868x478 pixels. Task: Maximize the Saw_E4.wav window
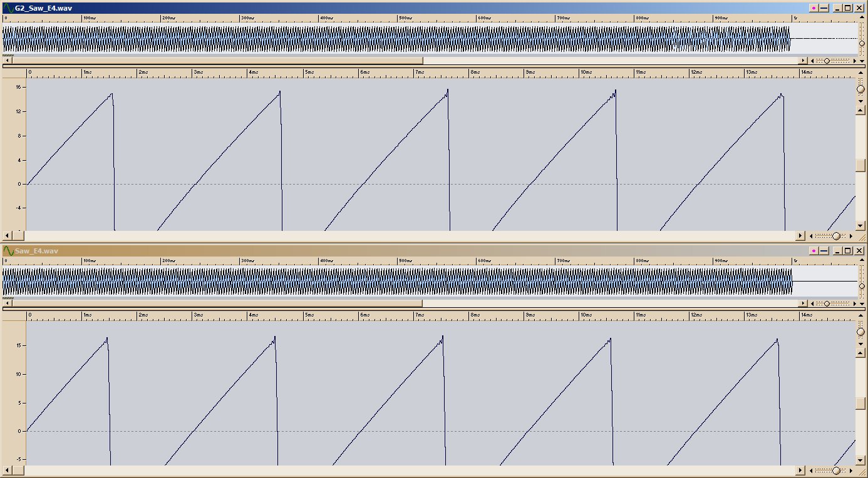(x=847, y=251)
